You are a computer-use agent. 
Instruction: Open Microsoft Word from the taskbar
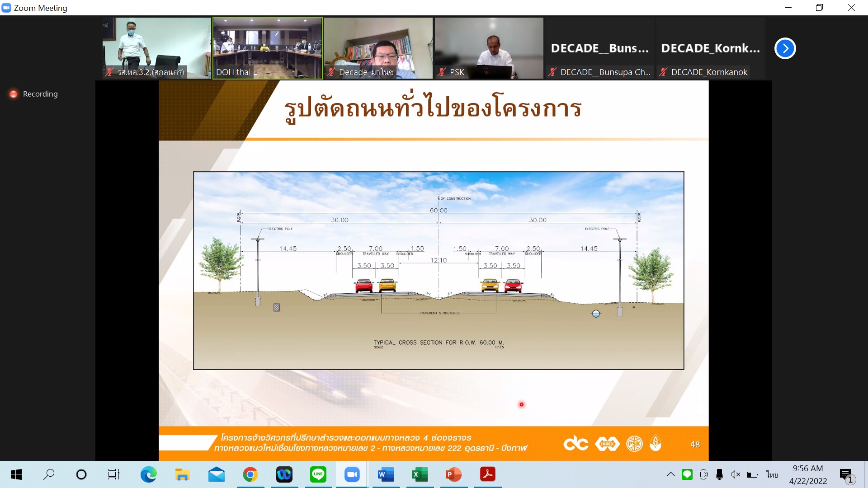pyautogui.click(x=386, y=474)
